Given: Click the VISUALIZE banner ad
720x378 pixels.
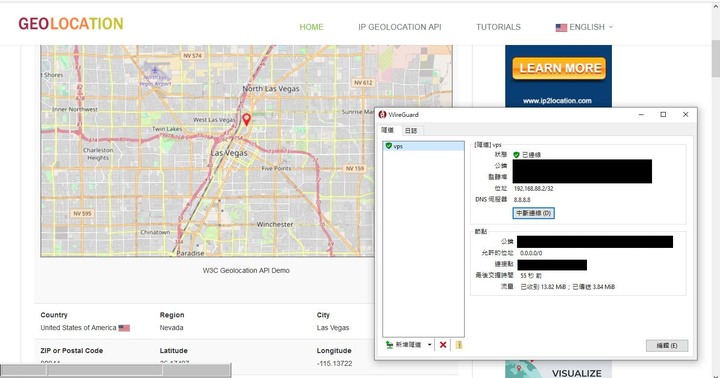Looking at the screenshot, I should pos(558,370).
